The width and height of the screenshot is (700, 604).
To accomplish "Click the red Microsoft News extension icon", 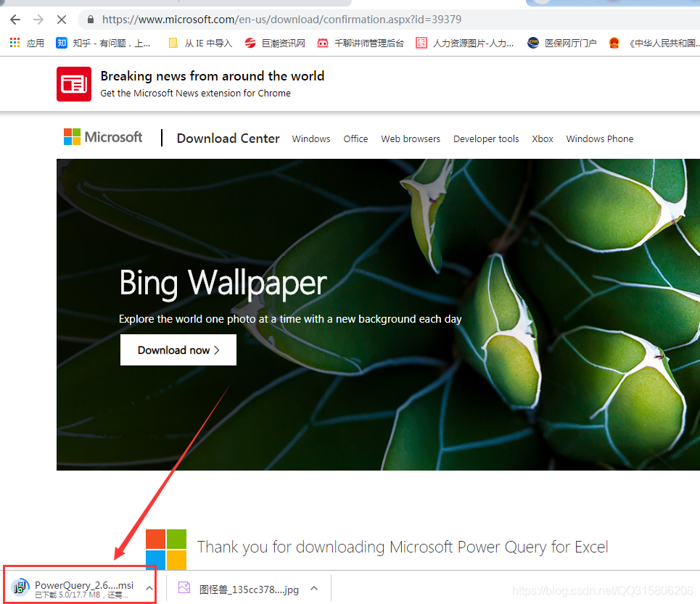I will pos(74,84).
